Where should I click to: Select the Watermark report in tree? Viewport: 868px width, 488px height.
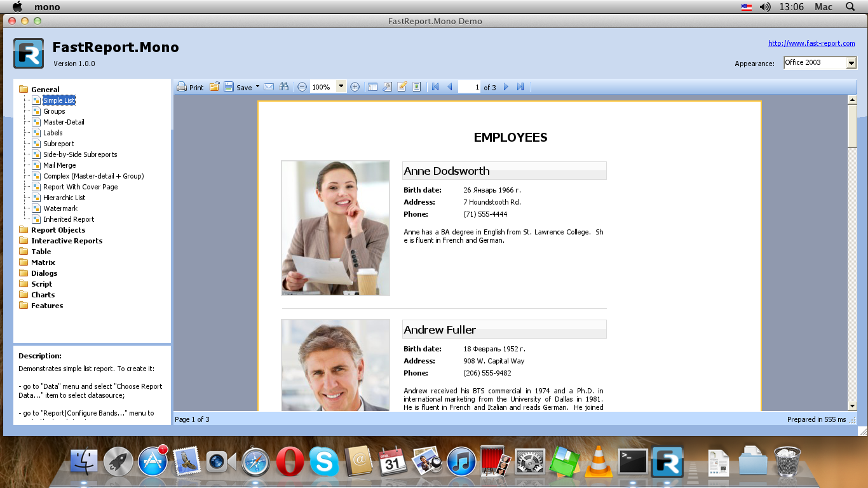tap(60, 208)
